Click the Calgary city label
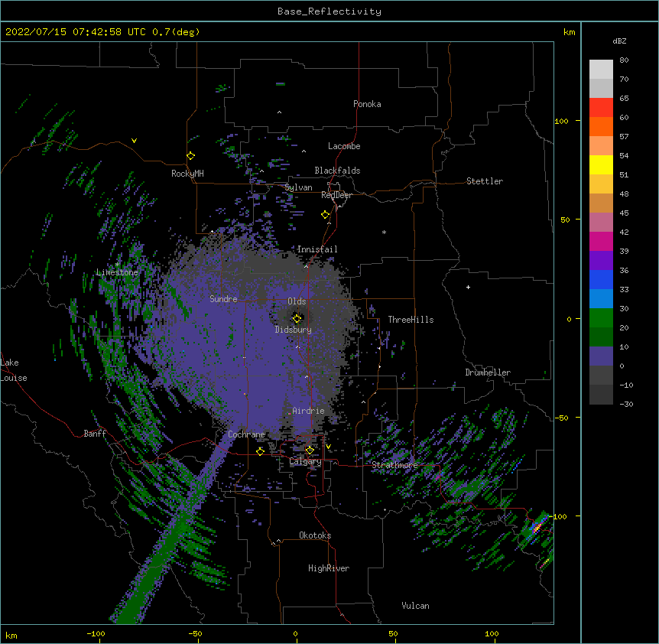Viewport: 659px width, 644px height. tap(306, 461)
